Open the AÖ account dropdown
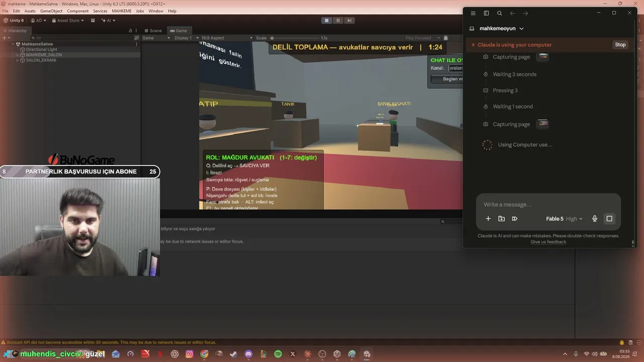Viewport: 644px width, 362px height. coord(39,21)
